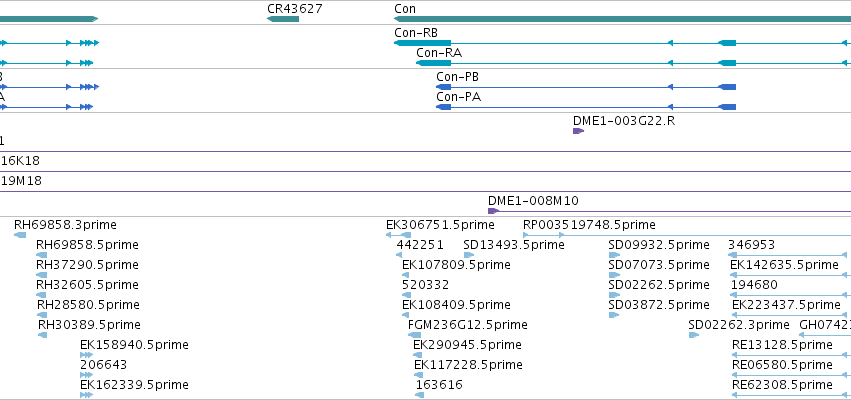Click the feature labeled 163616
The image size is (851, 400).
[420, 395]
